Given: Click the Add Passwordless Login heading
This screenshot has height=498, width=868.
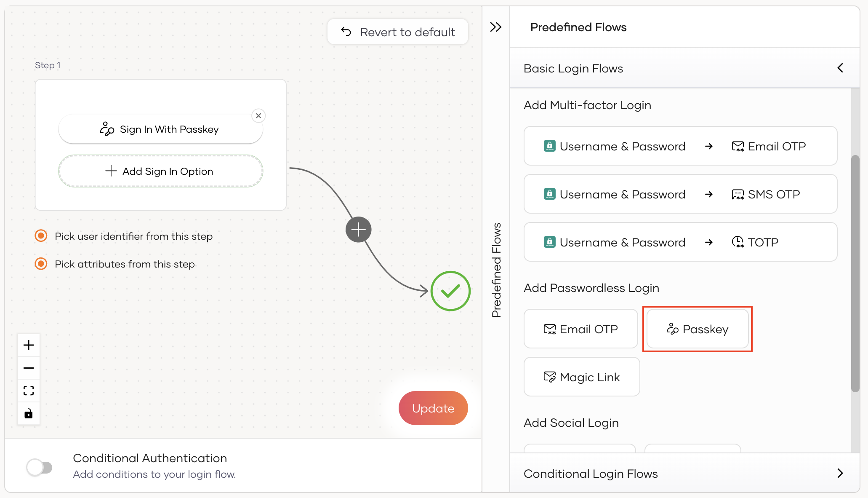Looking at the screenshot, I should click(x=591, y=288).
